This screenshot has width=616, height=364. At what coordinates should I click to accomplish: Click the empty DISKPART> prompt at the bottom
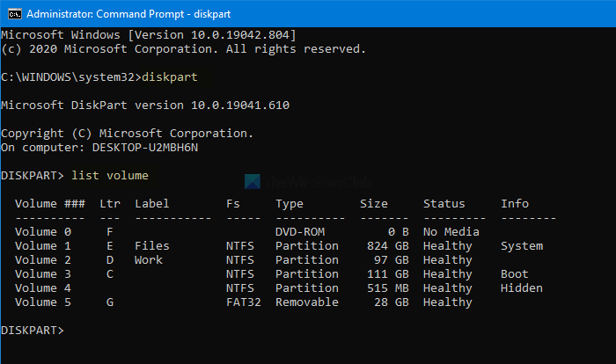tap(33, 331)
